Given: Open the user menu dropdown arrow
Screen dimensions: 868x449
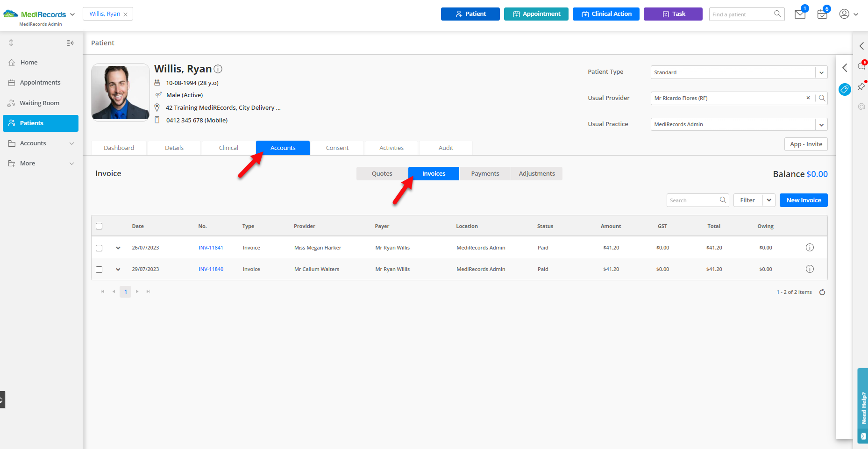Looking at the screenshot, I should (856, 14).
